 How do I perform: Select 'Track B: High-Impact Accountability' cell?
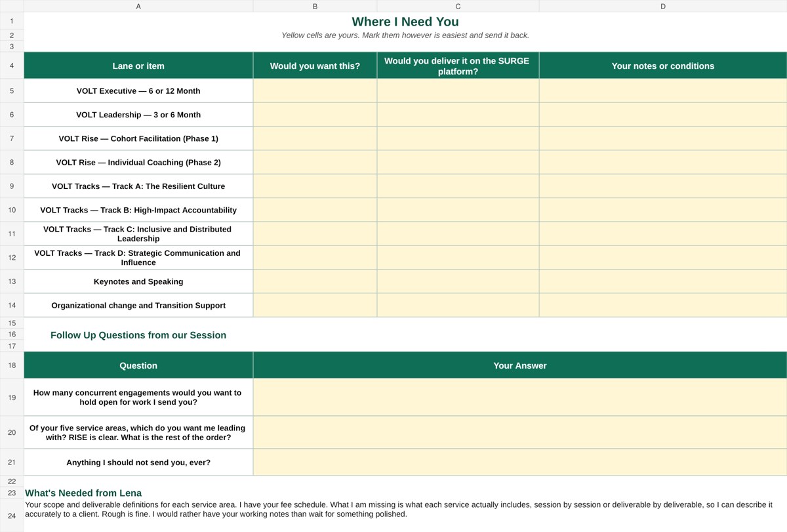(138, 210)
